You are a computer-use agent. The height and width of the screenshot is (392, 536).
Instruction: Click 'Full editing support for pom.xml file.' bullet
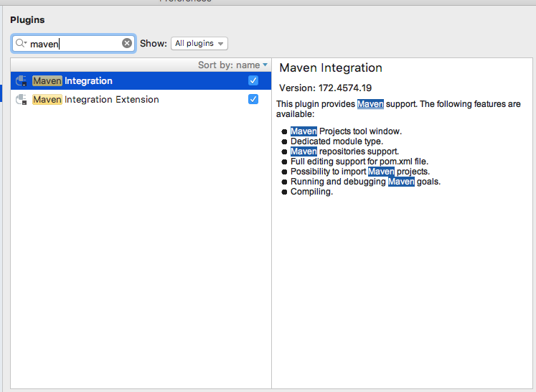[359, 162]
